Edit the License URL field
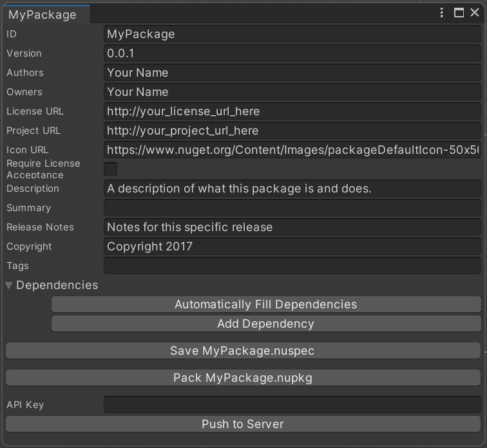 (292, 111)
